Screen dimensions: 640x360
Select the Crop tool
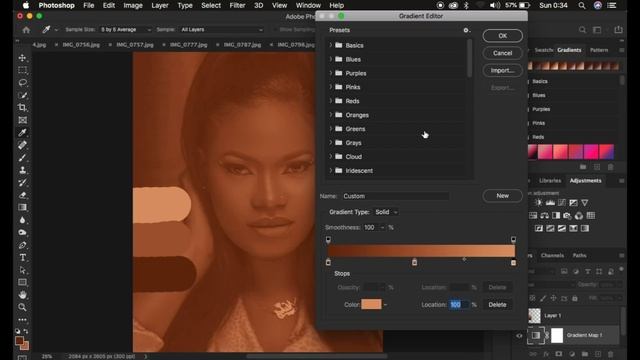coord(22,108)
